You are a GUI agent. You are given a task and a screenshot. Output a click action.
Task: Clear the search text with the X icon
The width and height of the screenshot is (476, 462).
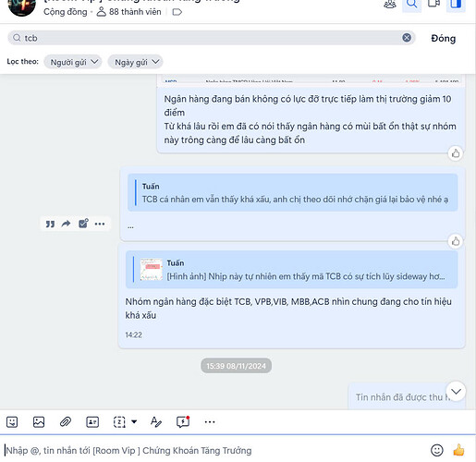(x=407, y=38)
